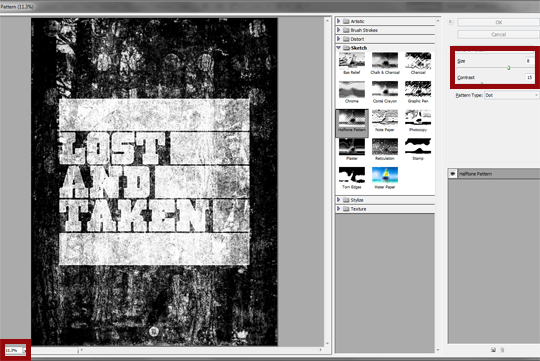Collapse the filter thumbnails panel with the round button
The height and width of the screenshot is (361, 540).
click(450, 22)
